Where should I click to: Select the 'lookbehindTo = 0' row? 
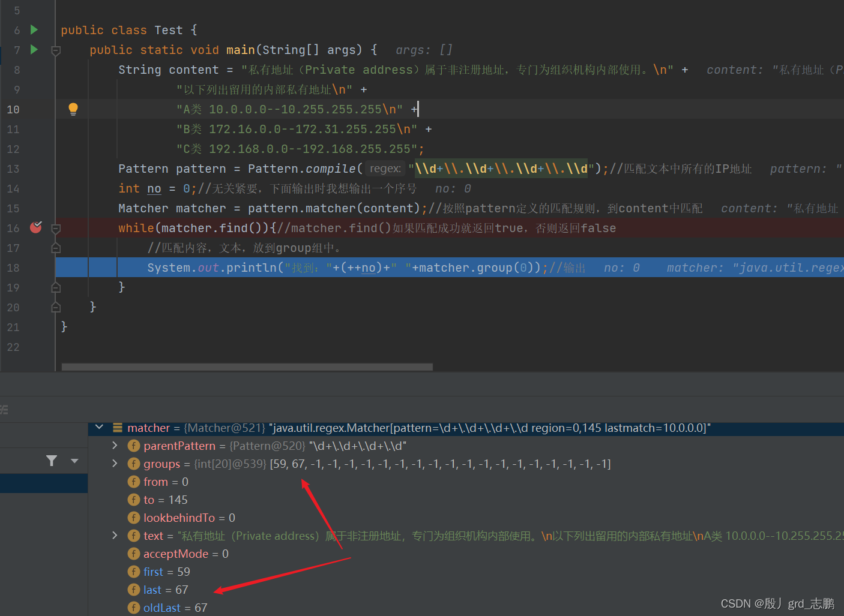(466, 518)
